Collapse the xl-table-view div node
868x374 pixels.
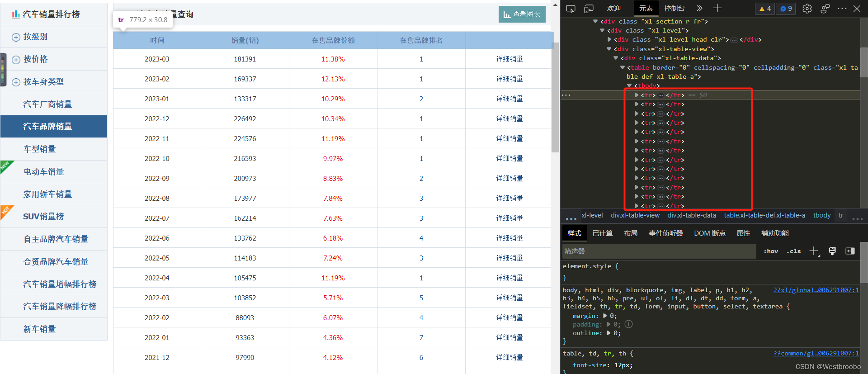(x=609, y=49)
